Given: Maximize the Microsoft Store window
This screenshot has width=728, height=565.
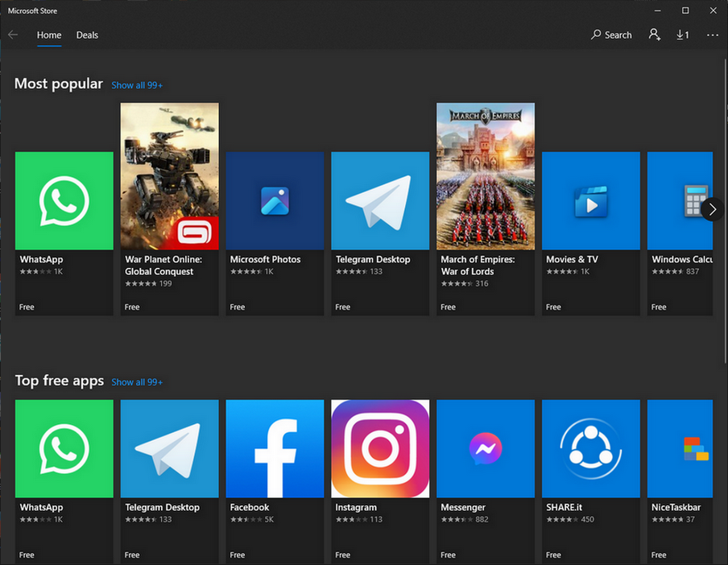Looking at the screenshot, I should [685, 10].
